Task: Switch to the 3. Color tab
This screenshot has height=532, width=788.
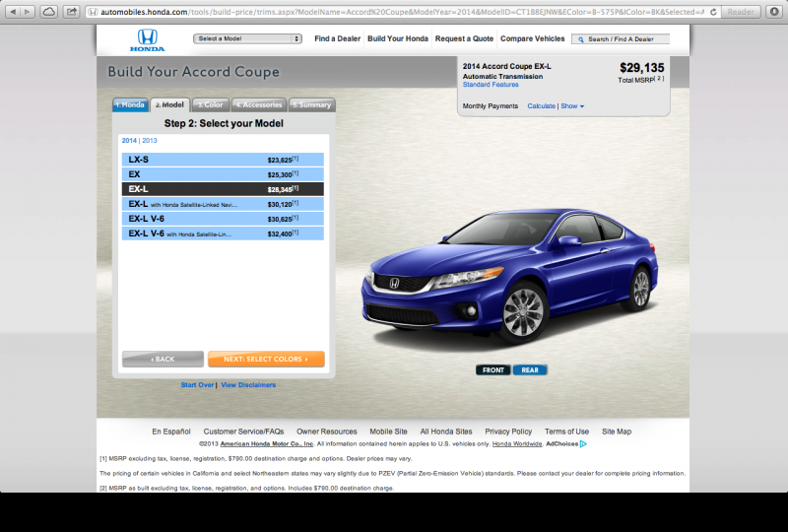Action: click(211, 104)
